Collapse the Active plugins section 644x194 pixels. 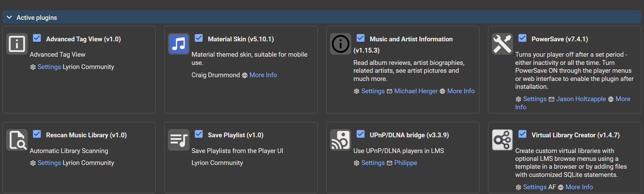(x=9, y=17)
